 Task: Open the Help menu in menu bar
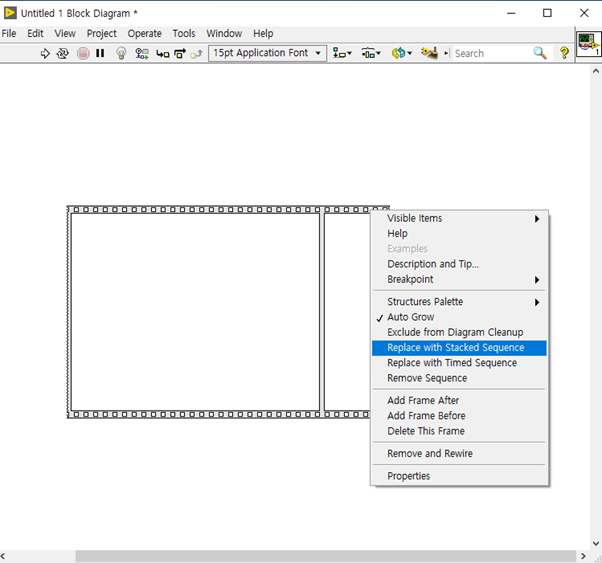point(263,33)
